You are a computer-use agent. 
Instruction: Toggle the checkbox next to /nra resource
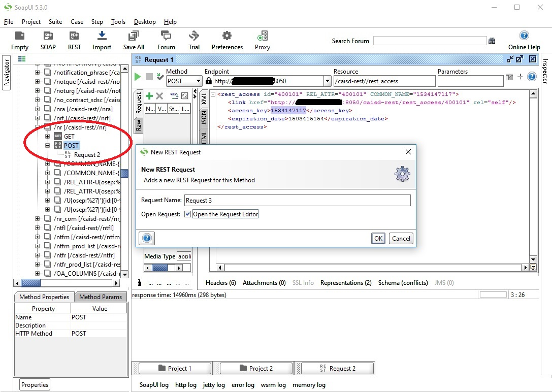point(47,109)
